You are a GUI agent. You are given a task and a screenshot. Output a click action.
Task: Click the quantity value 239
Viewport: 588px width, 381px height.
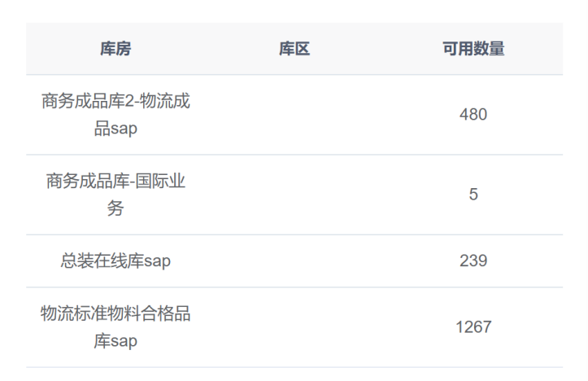pyautogui.click(x=473, y=261)
